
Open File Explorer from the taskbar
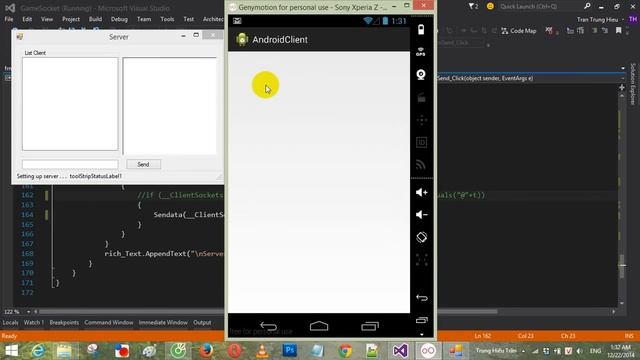click(64, 351)
